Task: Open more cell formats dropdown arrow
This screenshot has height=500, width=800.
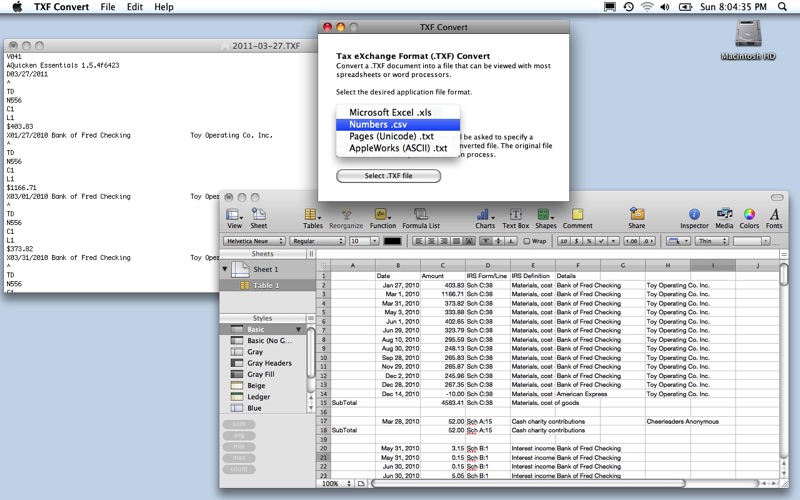Action: coord(613,241)
